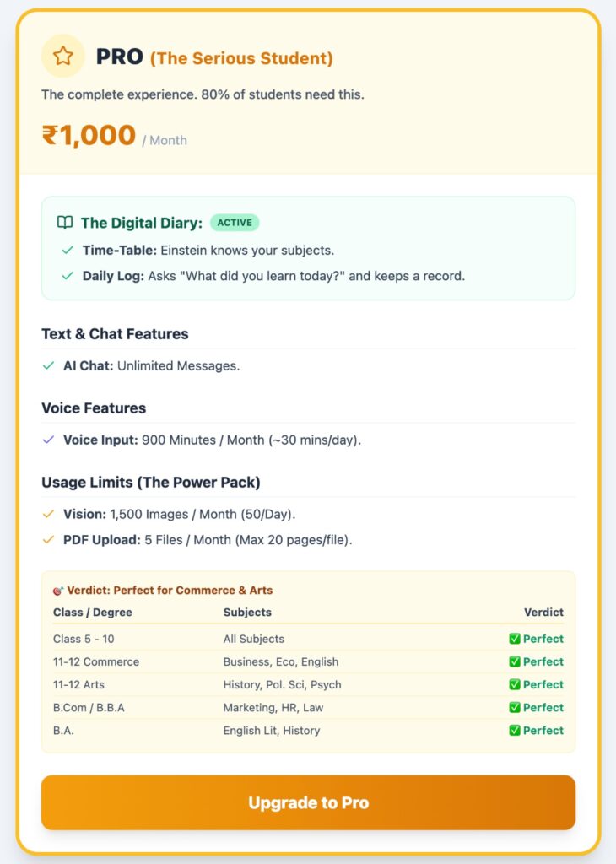The height and width of the screenshot is (864, 616).
Task: Click the ₹1,000 monthly price
Action: (x=89, y=135)
